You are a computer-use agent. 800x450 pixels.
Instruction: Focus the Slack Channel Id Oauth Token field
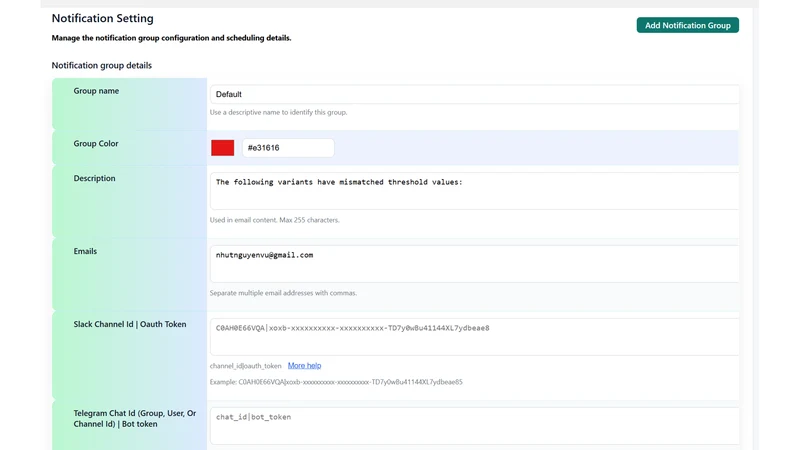click(x=474, y=337)
